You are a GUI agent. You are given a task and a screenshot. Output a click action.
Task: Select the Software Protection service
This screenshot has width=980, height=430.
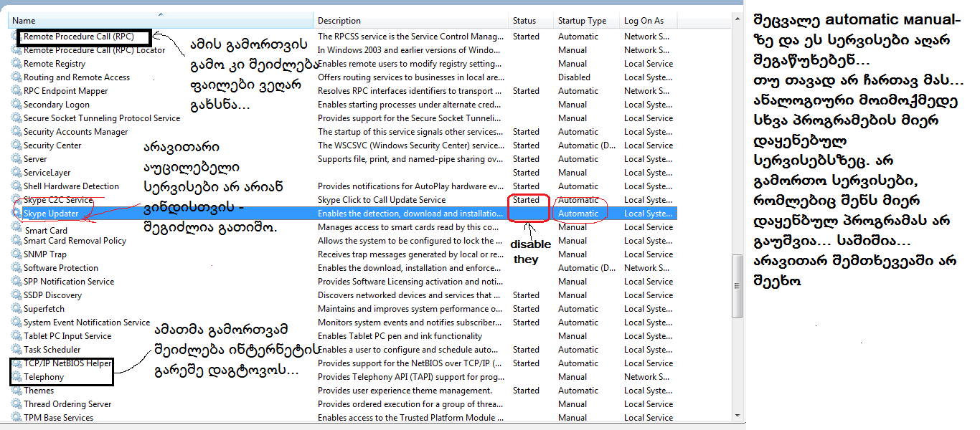[x=61, y=268]
